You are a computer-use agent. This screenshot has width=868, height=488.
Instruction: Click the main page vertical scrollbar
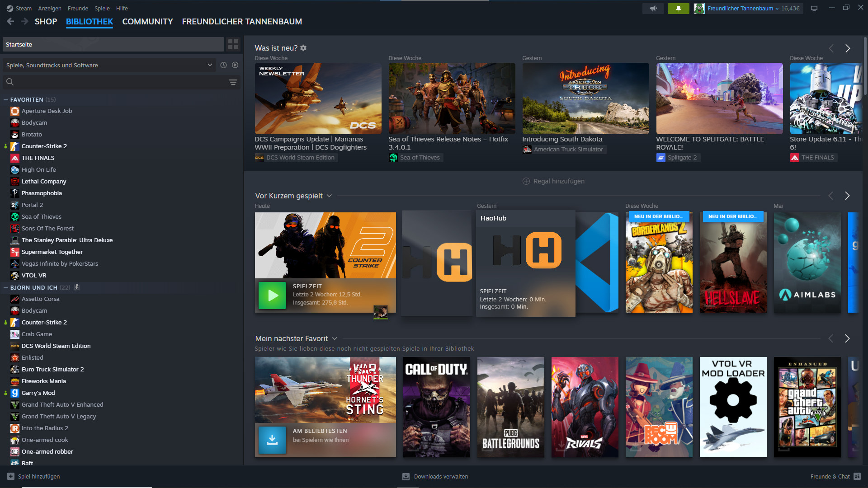click(865, 66)
